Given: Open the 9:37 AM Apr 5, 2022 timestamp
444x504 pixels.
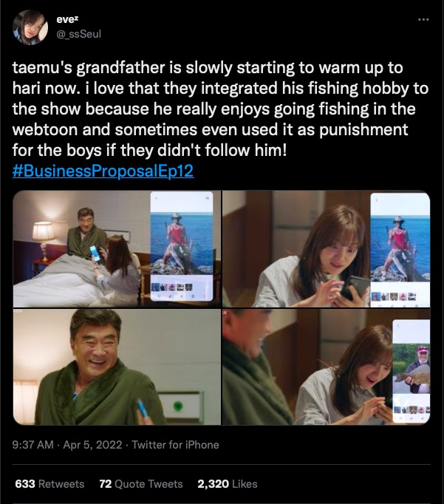Looking at the screenshot, I should coord(67,445).
